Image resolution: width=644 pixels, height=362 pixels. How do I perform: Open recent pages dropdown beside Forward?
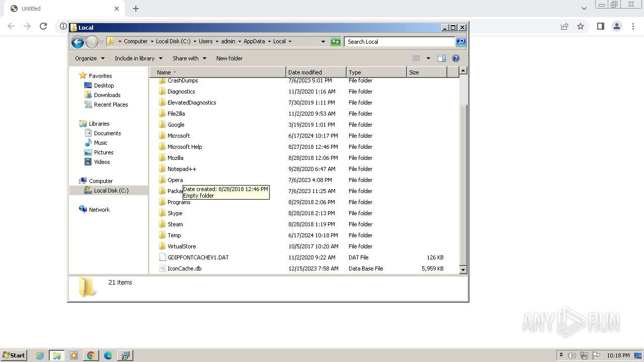pos(101,42)
